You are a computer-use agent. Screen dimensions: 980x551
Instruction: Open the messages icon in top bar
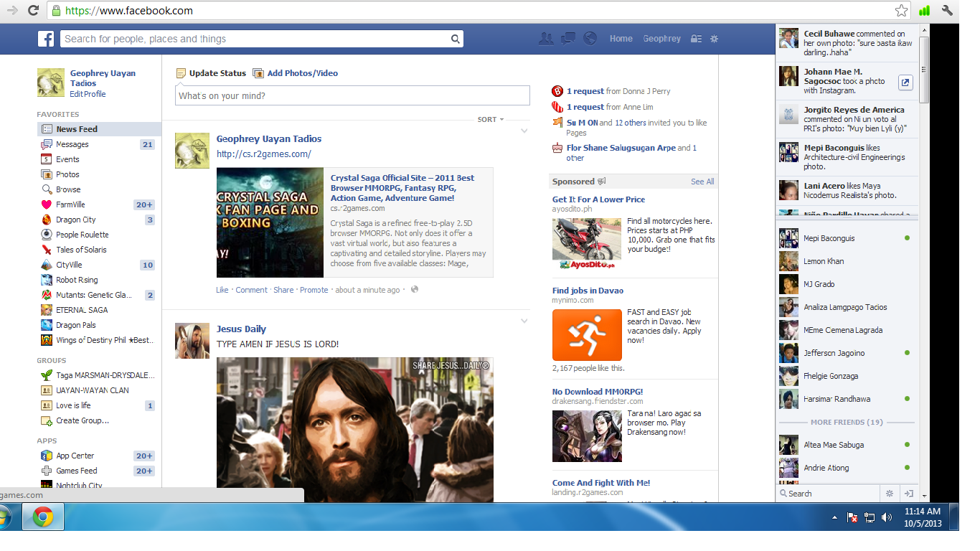568,39
